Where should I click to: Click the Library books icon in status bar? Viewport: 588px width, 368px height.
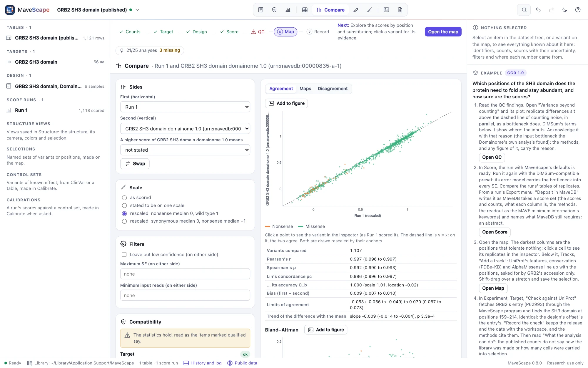(x=30, y=363)
